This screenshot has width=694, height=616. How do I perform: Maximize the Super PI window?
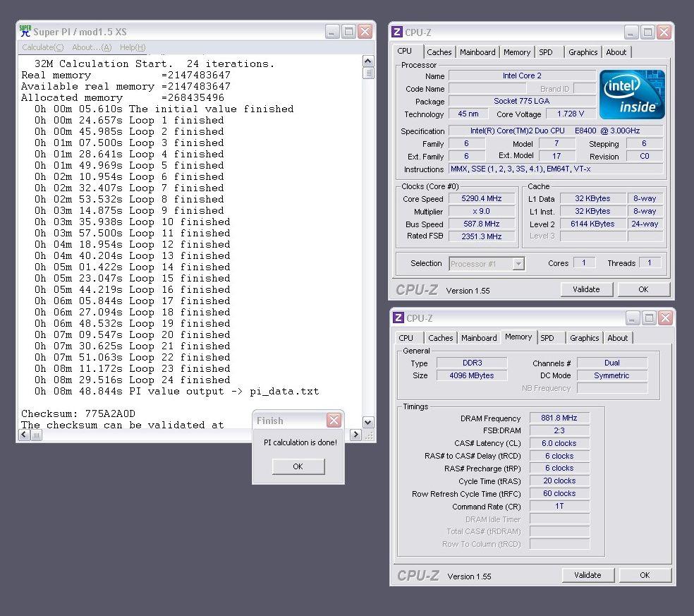pyautogui.click(x=349, y=32)
